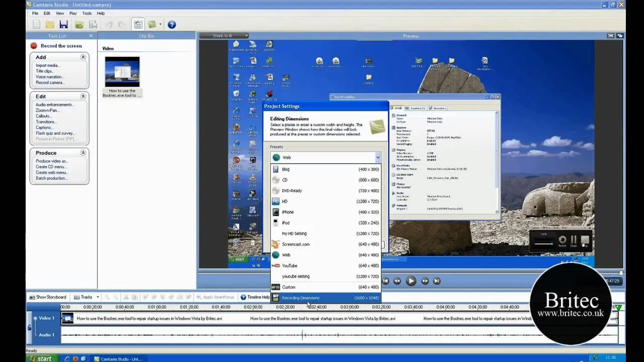Screen dimensions: 644x362
Task: Open Flash quiz and survey link
Action: [55, 133]
